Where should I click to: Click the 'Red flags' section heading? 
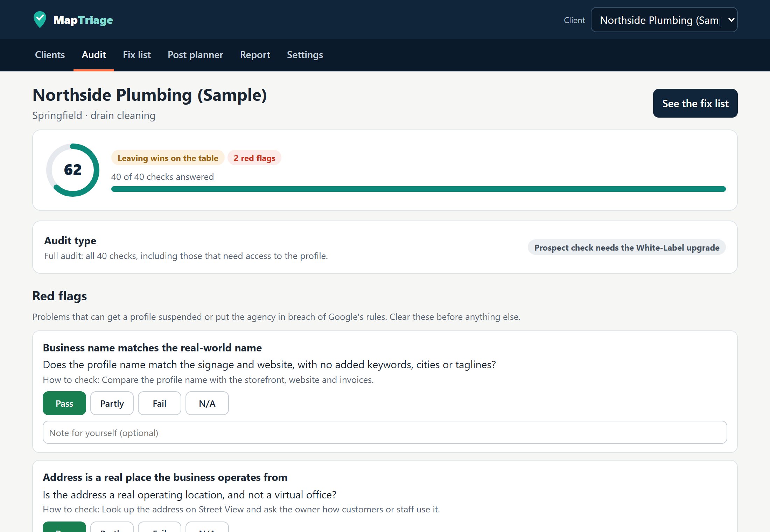(59, 296)
